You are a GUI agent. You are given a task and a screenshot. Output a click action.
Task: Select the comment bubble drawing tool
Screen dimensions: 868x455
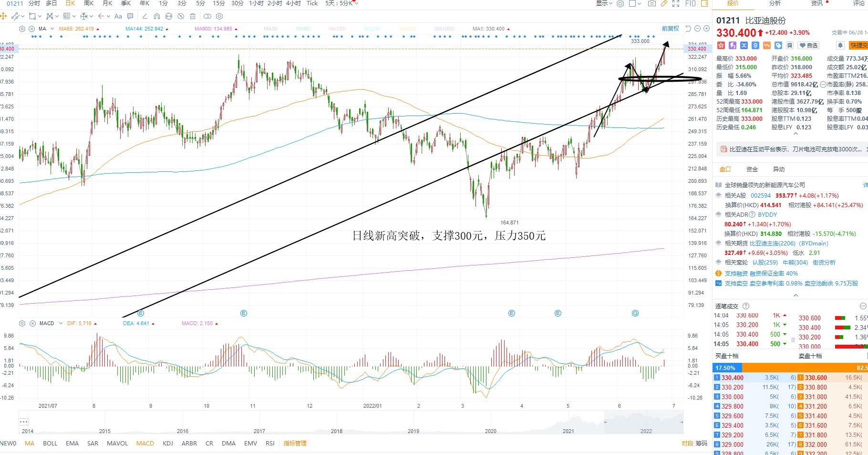[130, 16]
